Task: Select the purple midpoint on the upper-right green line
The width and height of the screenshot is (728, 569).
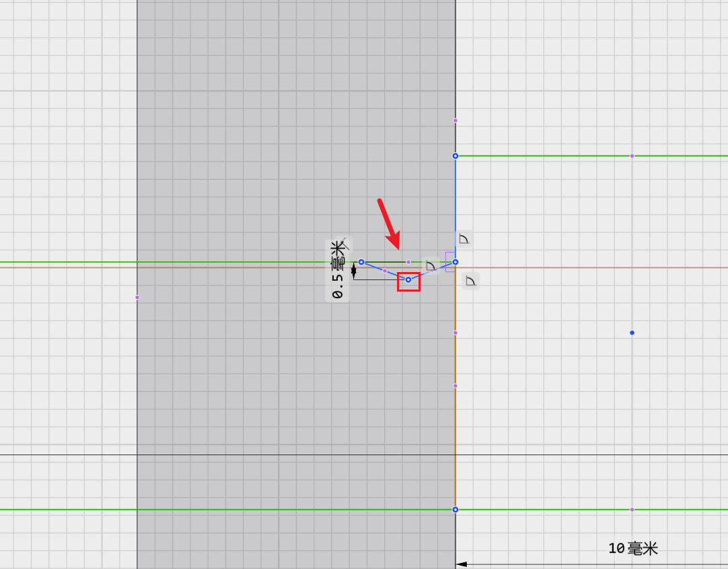Action: (x=632, y=156)
